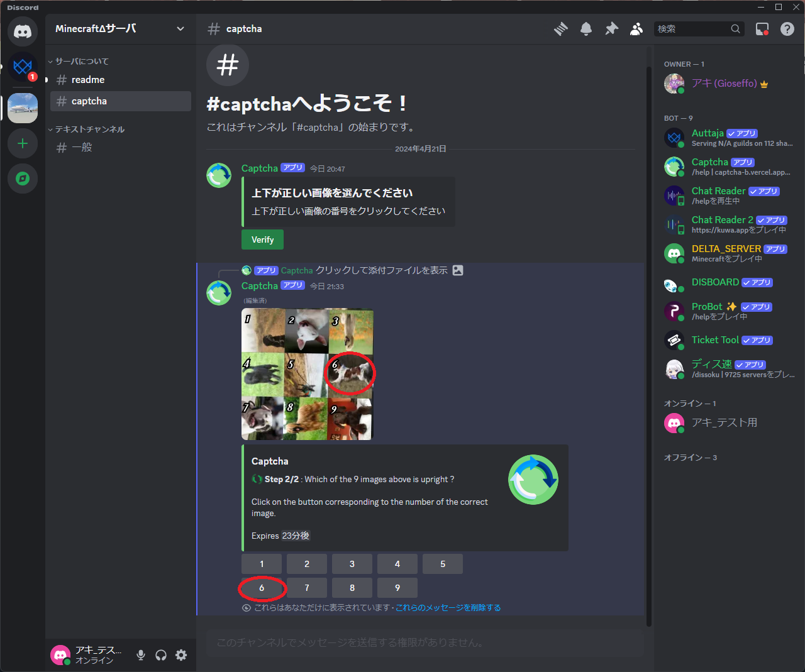Toggle the member list visibility
The image size is (805, 672).
(636, 29)
